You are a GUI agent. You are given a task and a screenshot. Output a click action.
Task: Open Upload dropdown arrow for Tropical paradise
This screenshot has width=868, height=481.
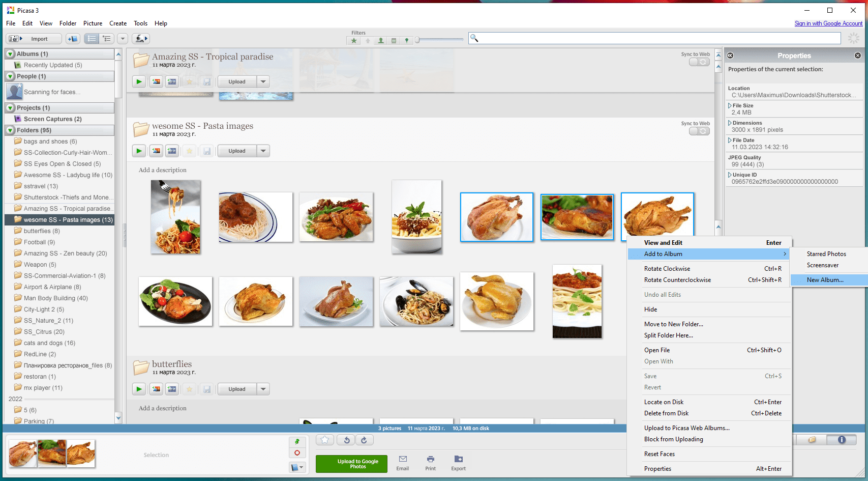[263, 81]
